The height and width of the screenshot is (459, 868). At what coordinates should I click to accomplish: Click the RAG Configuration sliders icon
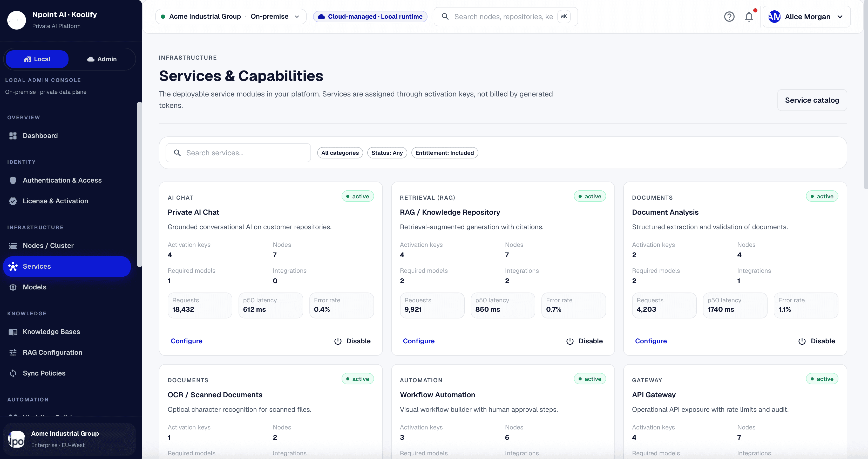point(13,353)
